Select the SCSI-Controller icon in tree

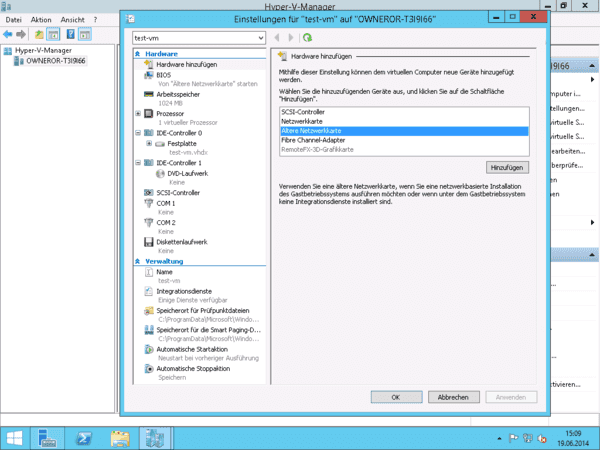point(148,192)
